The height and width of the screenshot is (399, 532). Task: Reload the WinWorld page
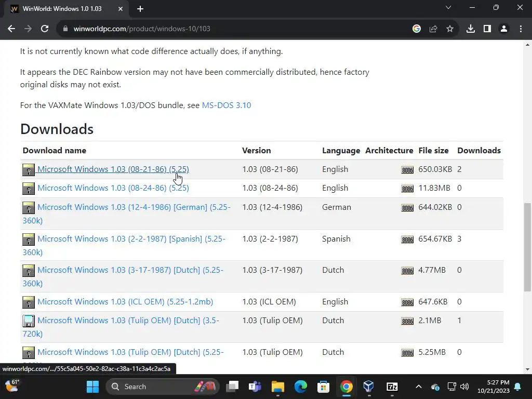(45, 29)
